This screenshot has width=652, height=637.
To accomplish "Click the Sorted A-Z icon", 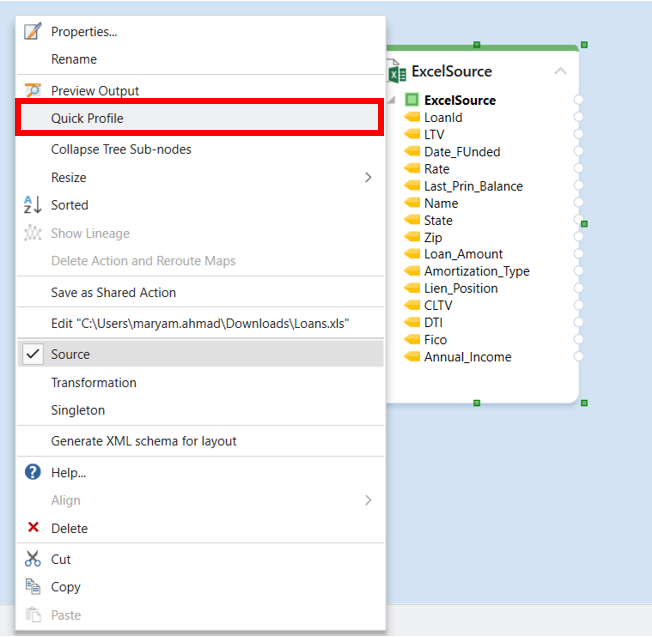I will coord(32,205).
